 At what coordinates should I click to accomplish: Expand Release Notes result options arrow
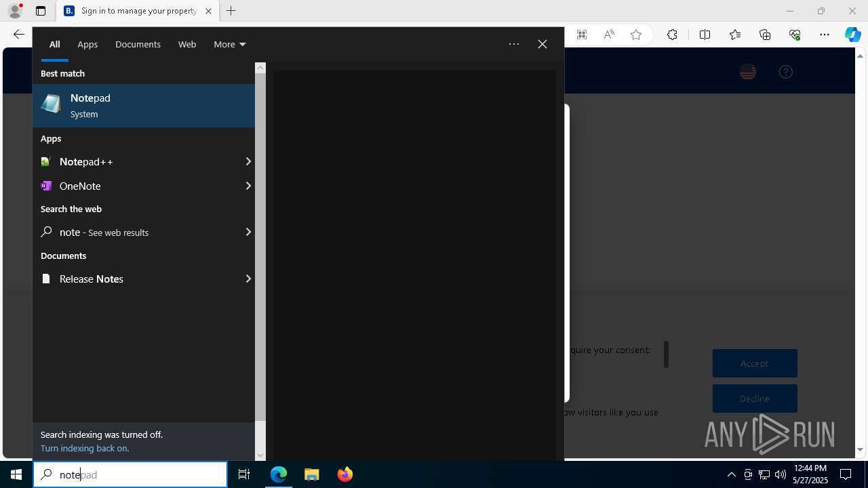click(248, 279)
